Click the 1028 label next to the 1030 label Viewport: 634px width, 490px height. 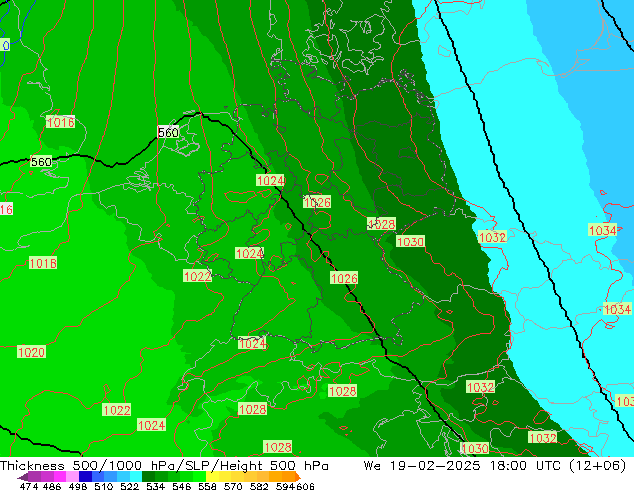[381, 224]
